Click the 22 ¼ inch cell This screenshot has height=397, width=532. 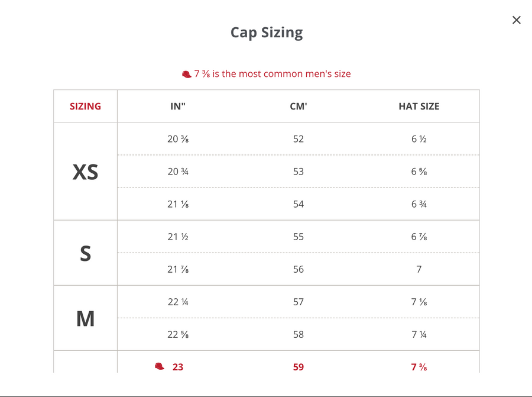point(178,302)
